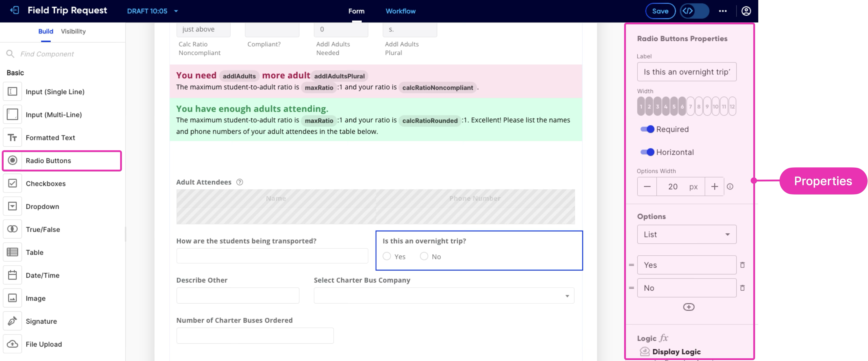
Task: Click the back exit icon beside Field Trip Request
Action: [14, 10]
